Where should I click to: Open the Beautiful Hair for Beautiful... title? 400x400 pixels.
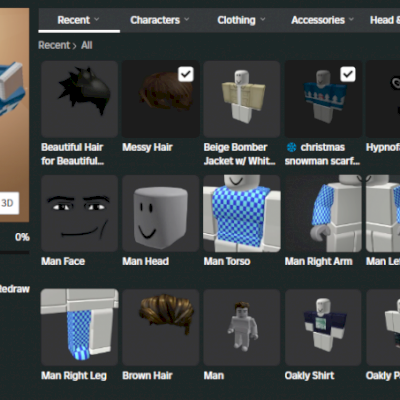72,154
